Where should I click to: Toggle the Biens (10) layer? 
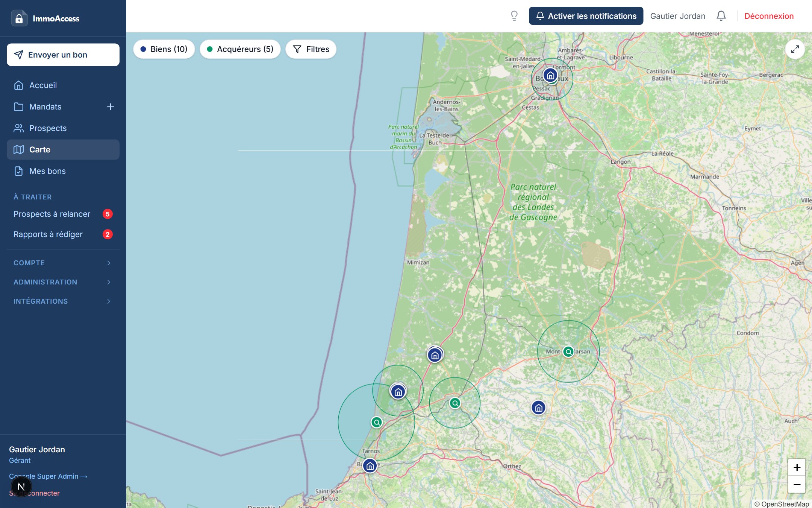(164, 49)
